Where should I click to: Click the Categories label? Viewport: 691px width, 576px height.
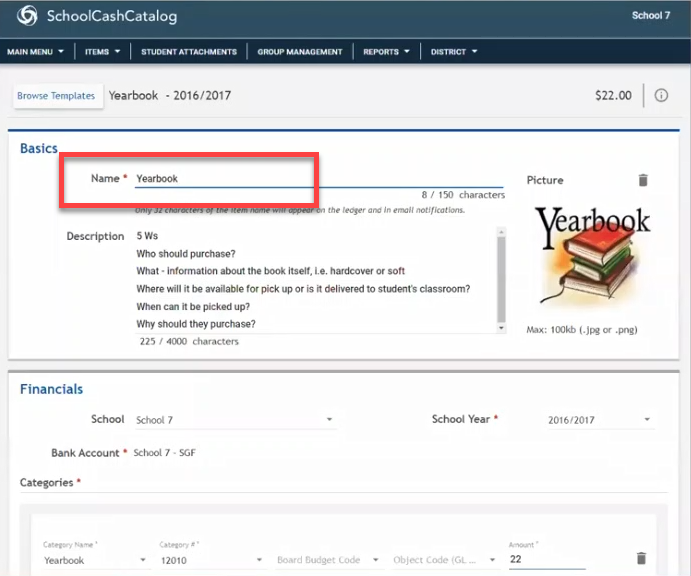(47, 483)
